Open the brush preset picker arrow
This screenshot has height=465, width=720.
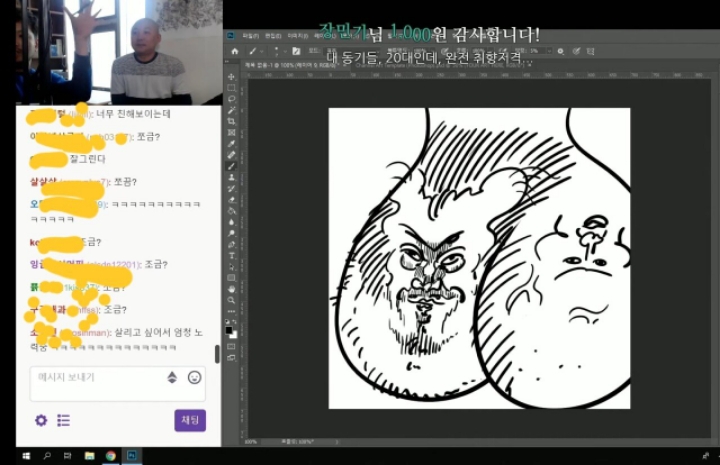[x=285, y=51]
